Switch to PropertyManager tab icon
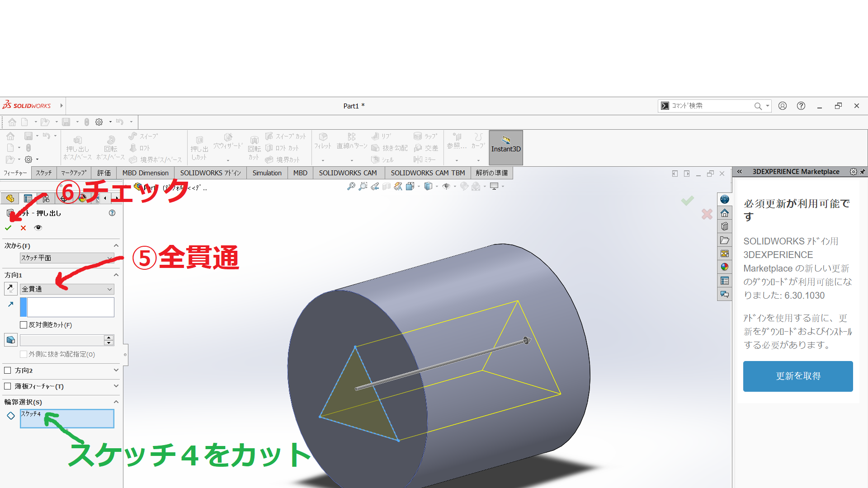The height and width of the screenshot is (488, 868). pos(28,198)
